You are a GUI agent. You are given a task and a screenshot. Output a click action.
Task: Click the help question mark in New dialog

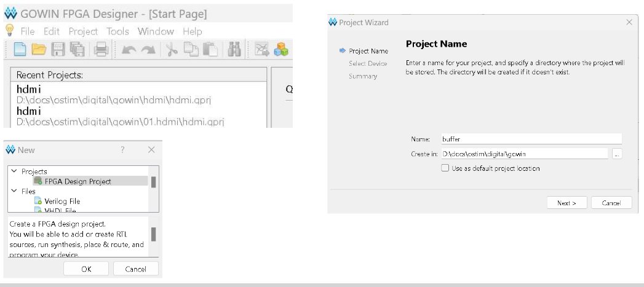122,150
